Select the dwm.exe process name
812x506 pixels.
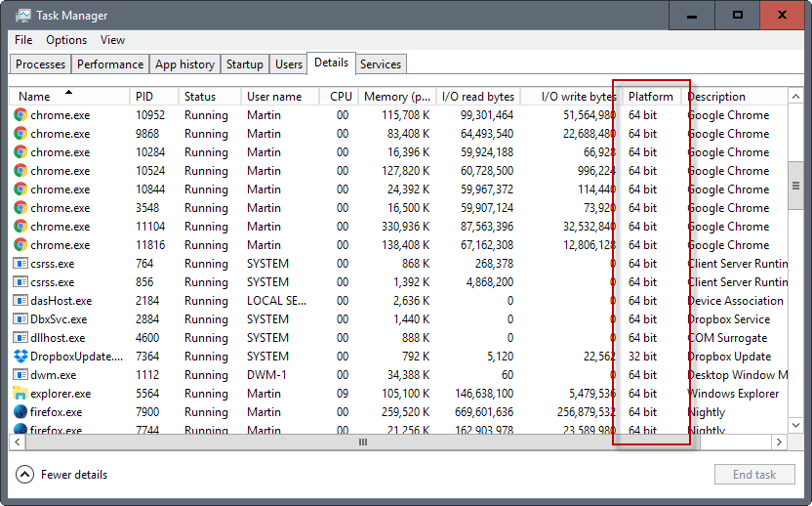coord(54,375)
